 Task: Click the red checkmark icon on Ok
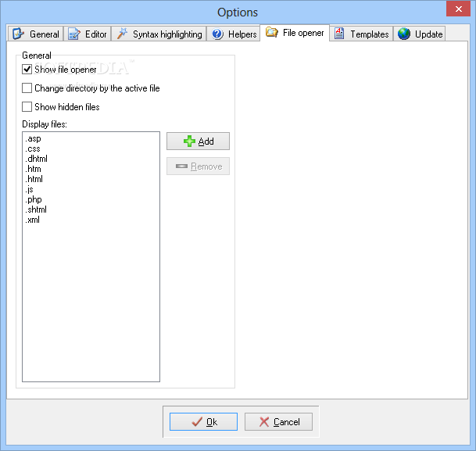coord(197,421)
